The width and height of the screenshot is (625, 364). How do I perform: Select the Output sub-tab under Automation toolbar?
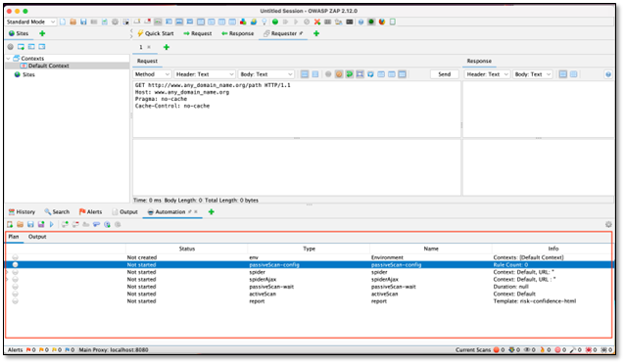pyautogui.click(x=37, y=237)
